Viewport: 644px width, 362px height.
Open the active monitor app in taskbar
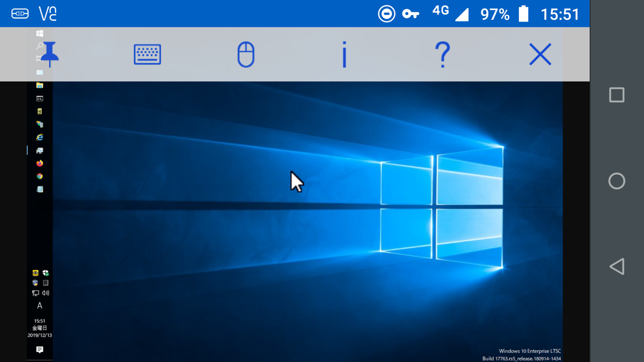point(40,151)
